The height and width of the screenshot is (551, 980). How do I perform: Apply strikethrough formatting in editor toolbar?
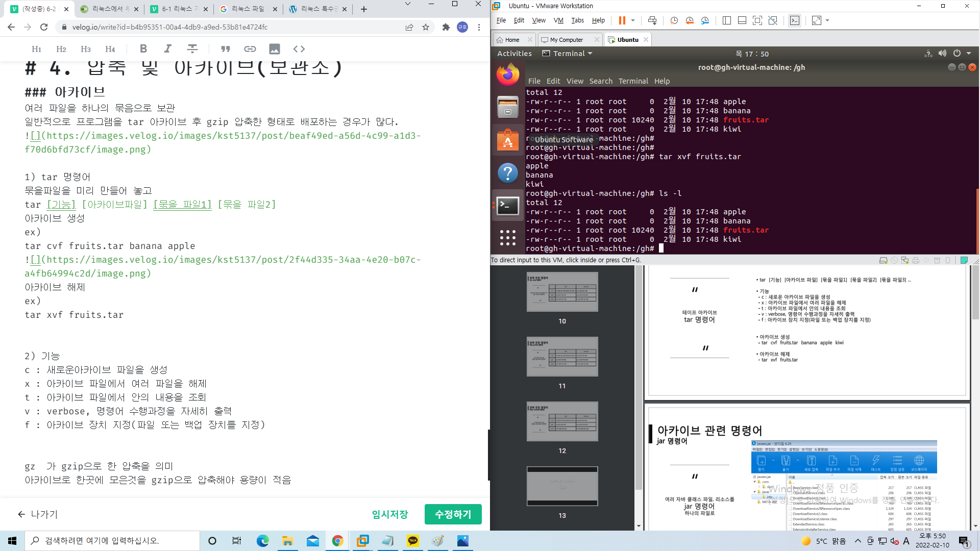coord(192,49)
